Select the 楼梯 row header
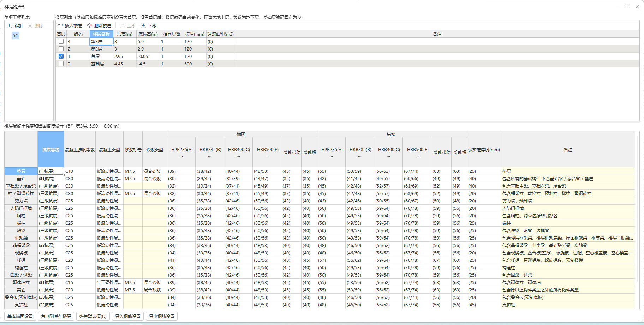 click(21, 260)
